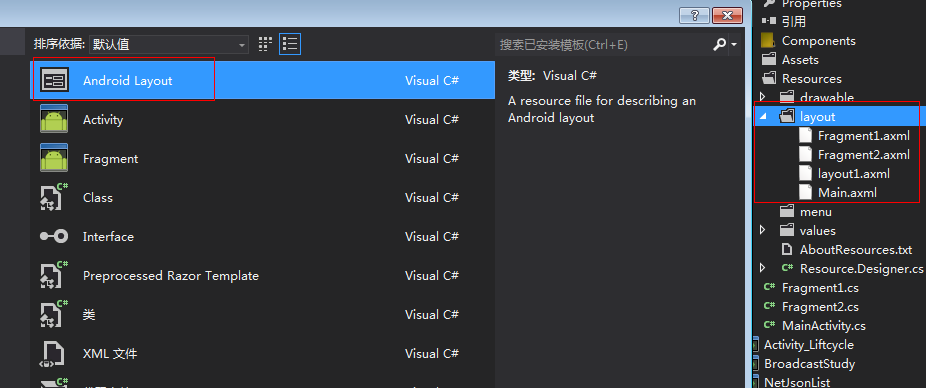
Task: Select the Android Layout template icon
Action: coord(54,80)
